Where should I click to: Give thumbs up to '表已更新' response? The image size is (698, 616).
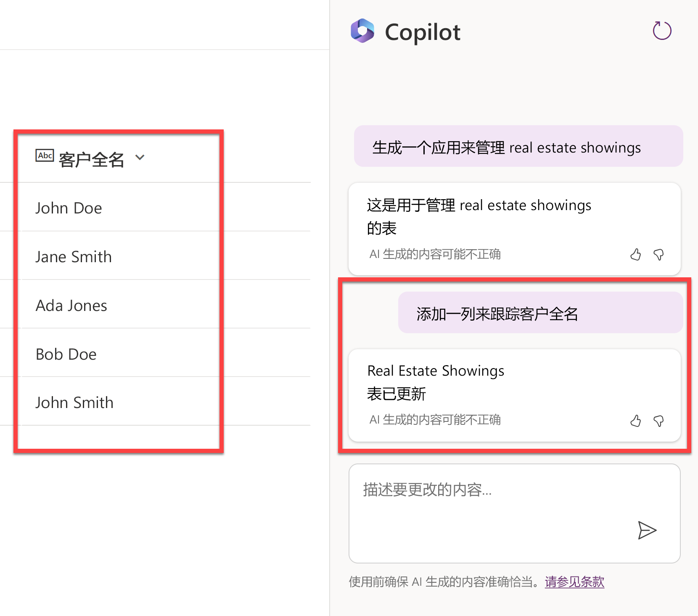[636, 421]
